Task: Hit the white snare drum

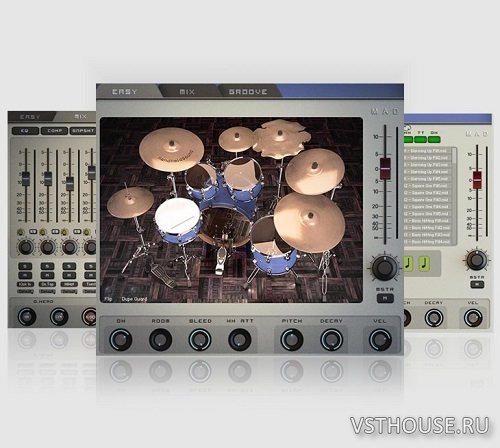Action: click(177, 216)
